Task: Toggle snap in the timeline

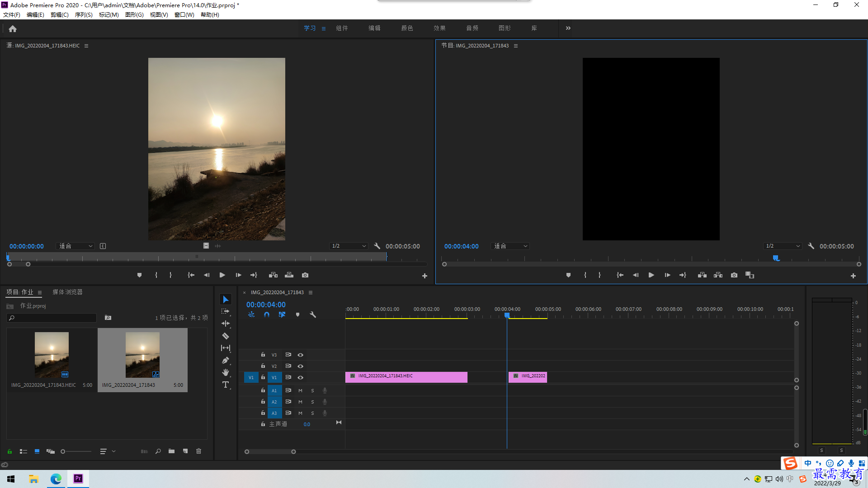Action: (x=267, y=314)
